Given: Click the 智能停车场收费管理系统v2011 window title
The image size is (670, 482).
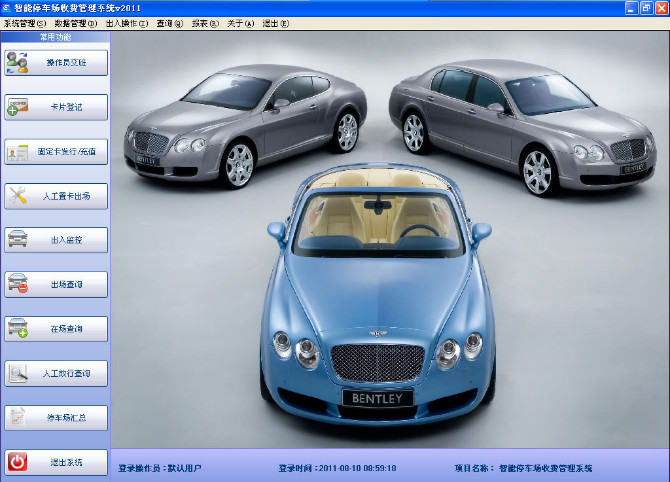Looking at the screenshot, I should click(x=77, y=8).
